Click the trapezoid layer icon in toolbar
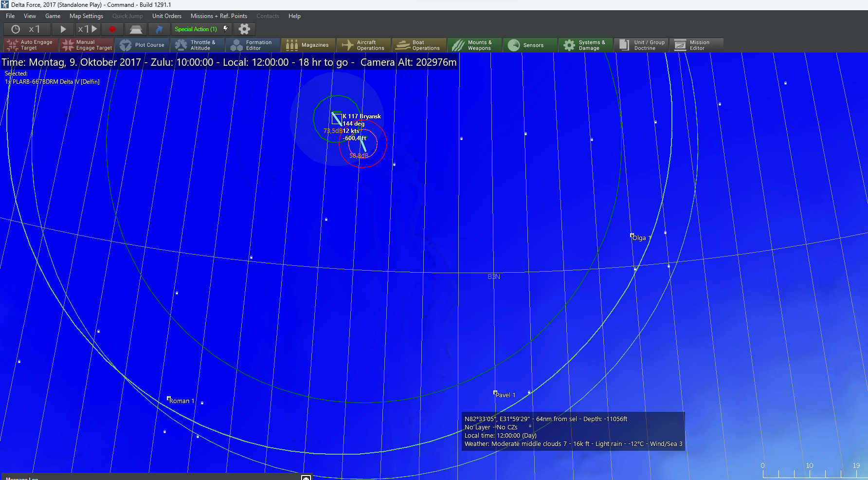This screenshot has height=480, width=868. point(136,29)
